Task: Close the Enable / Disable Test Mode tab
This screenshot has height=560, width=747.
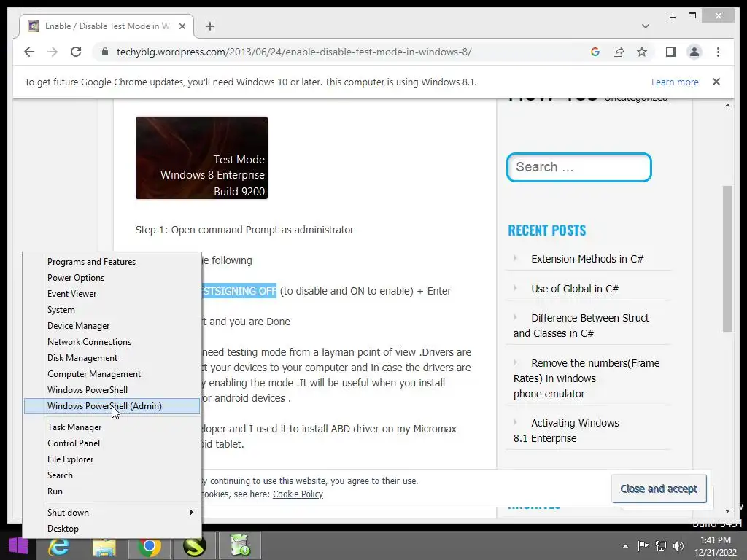Action: point(182,26)
